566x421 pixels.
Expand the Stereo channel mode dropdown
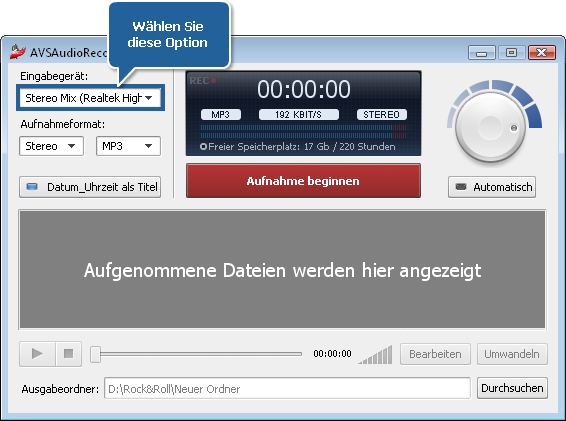51,146
